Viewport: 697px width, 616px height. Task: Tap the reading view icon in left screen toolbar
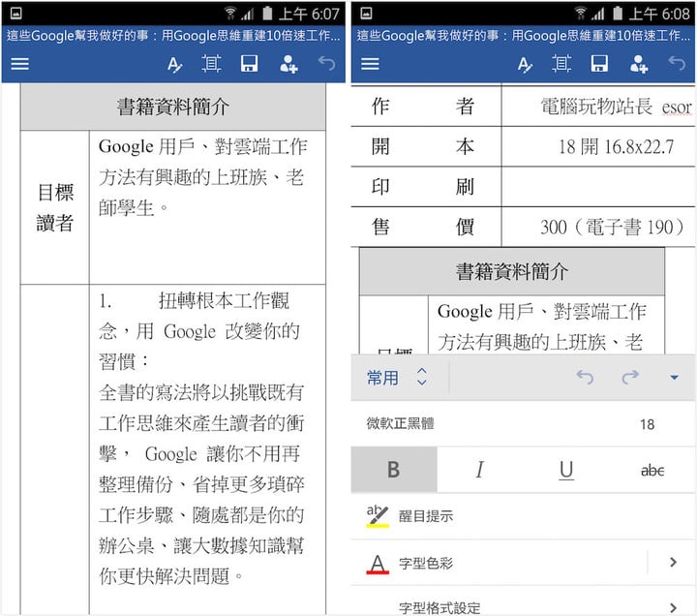tap(211, 64)
